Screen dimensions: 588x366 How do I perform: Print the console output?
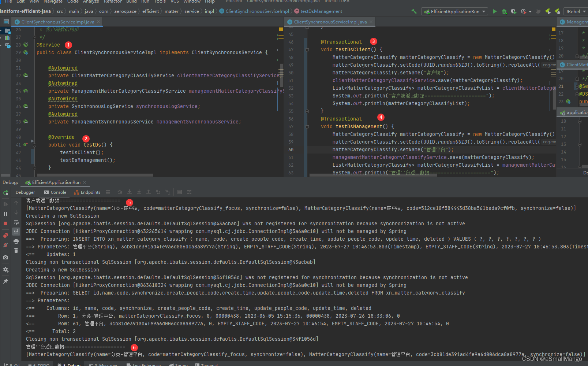point(16,241)
